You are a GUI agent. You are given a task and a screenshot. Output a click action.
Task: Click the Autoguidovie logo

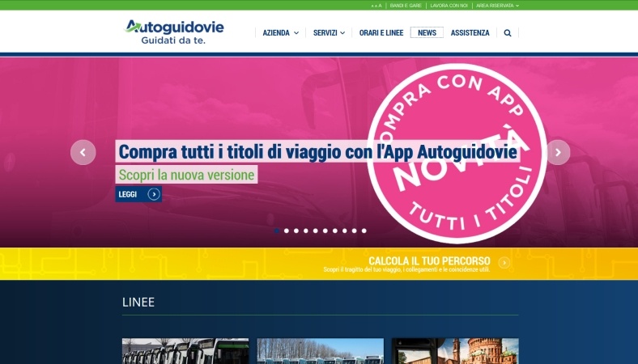click(174, 32)
